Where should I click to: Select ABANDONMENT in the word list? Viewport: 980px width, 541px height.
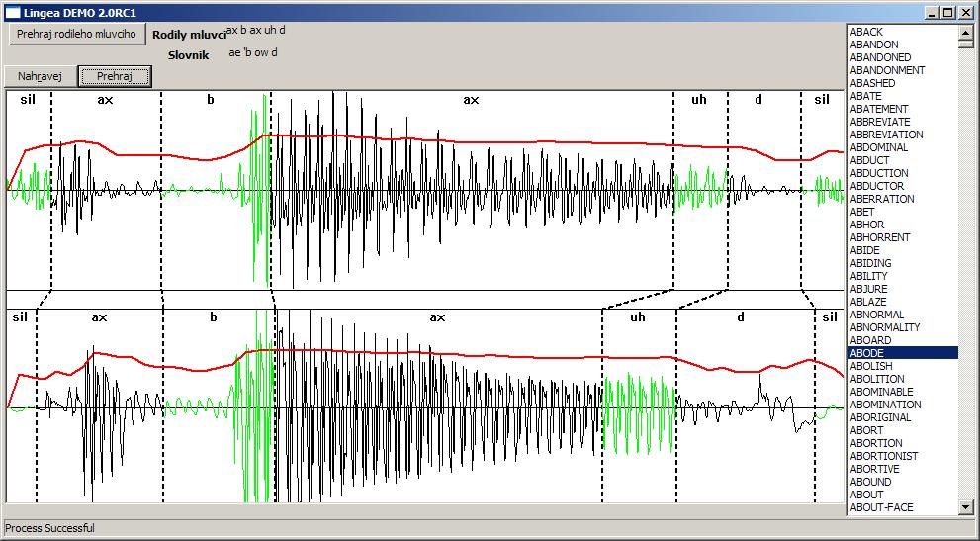click(903, 70)
